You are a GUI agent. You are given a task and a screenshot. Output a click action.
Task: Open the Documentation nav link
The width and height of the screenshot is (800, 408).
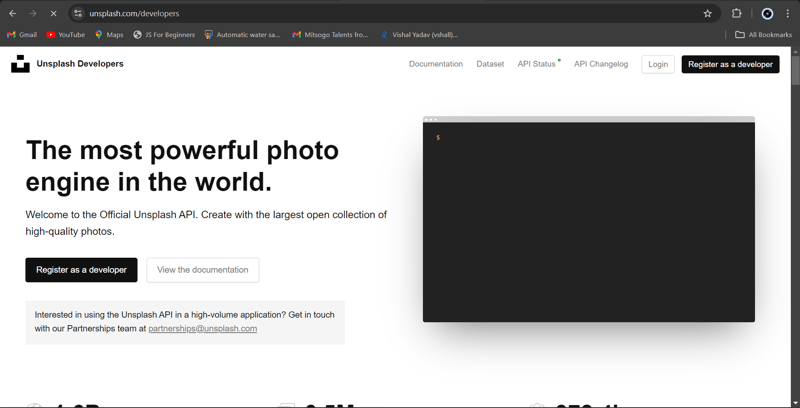436,64
